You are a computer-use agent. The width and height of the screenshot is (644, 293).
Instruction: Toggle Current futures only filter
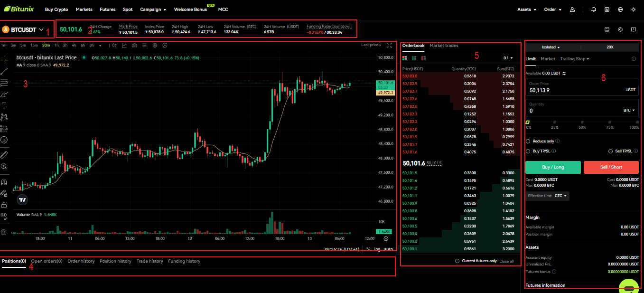point(457,261)
